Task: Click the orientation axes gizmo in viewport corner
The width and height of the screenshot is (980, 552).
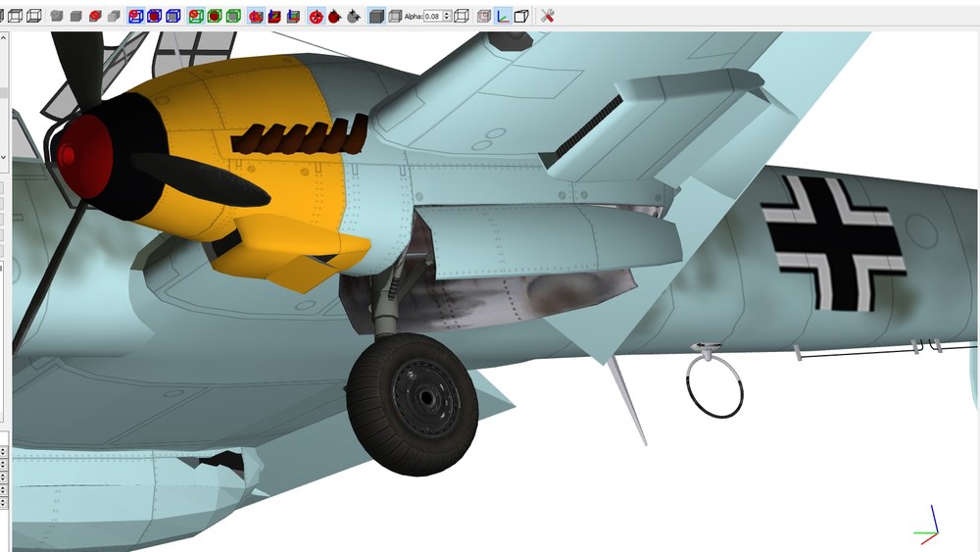Action: pyautogui.click(x=926, y=526)
